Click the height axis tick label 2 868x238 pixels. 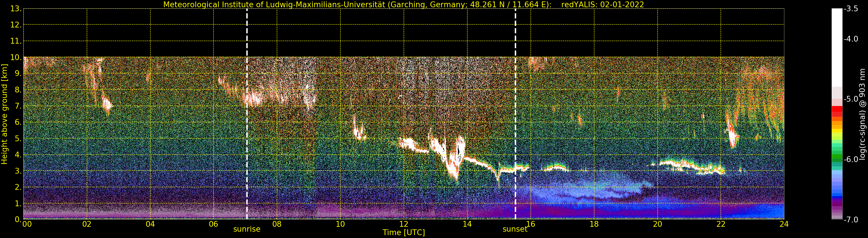point(18,187)
